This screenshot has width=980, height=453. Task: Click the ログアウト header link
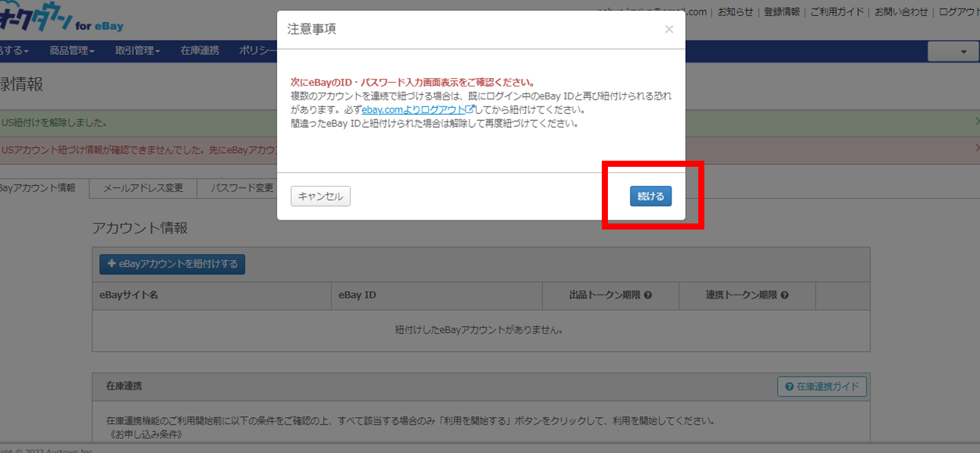tap(959, 12)
